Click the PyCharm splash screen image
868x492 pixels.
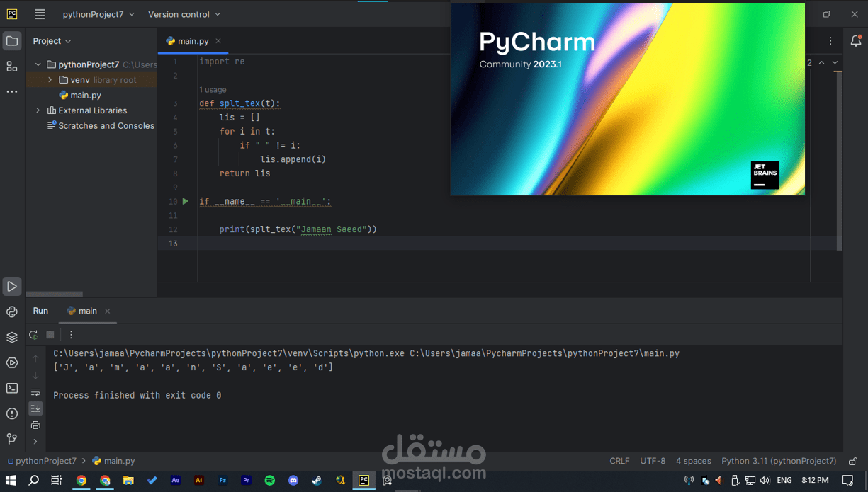[x=627, y=99]
